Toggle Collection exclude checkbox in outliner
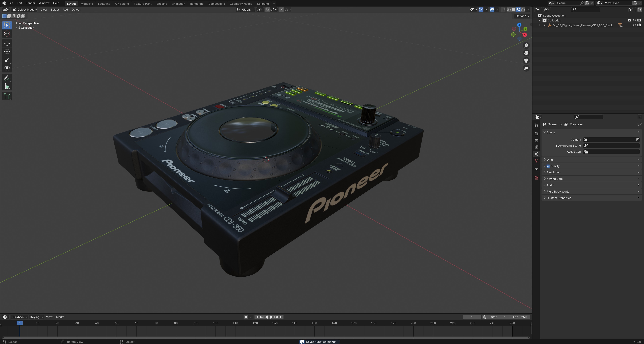The image size is (644, 344). click(630, 20)
